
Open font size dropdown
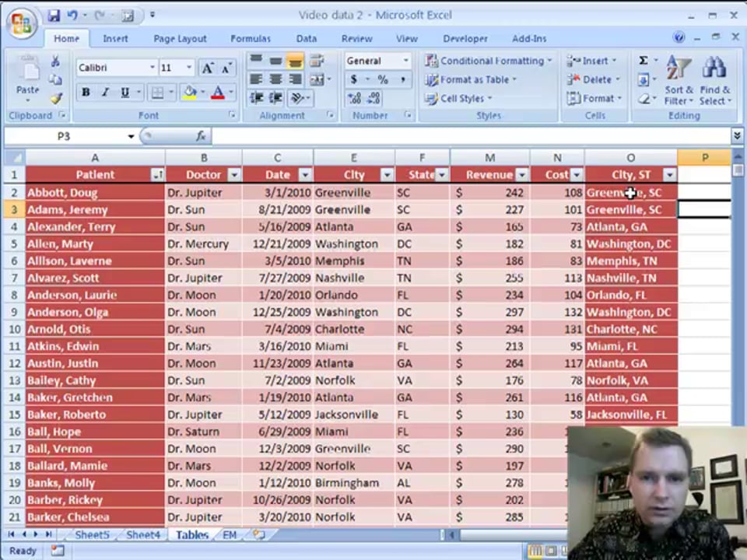point(189,68)
